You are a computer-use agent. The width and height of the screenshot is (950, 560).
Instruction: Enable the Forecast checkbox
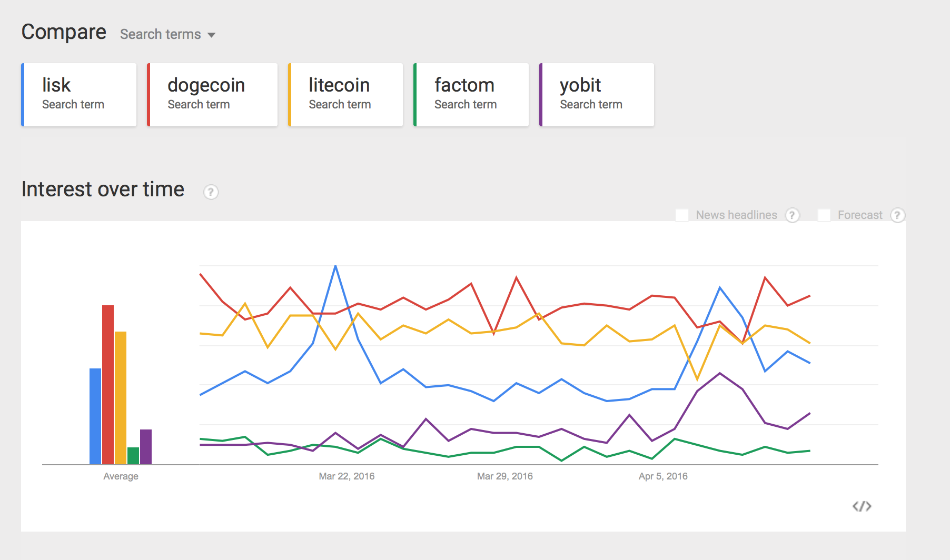coord(824,215)
